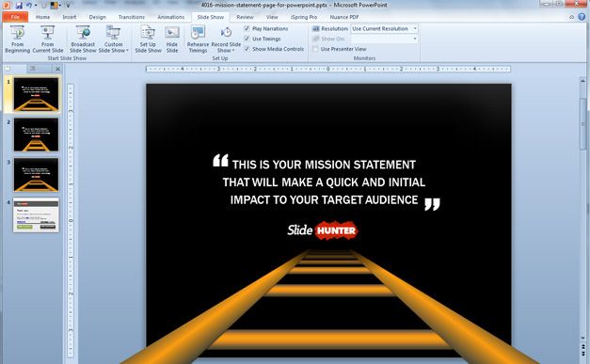Enable Use Presenter View checkbox
This screenshot has width=590, height=364.
pos(315,49)
